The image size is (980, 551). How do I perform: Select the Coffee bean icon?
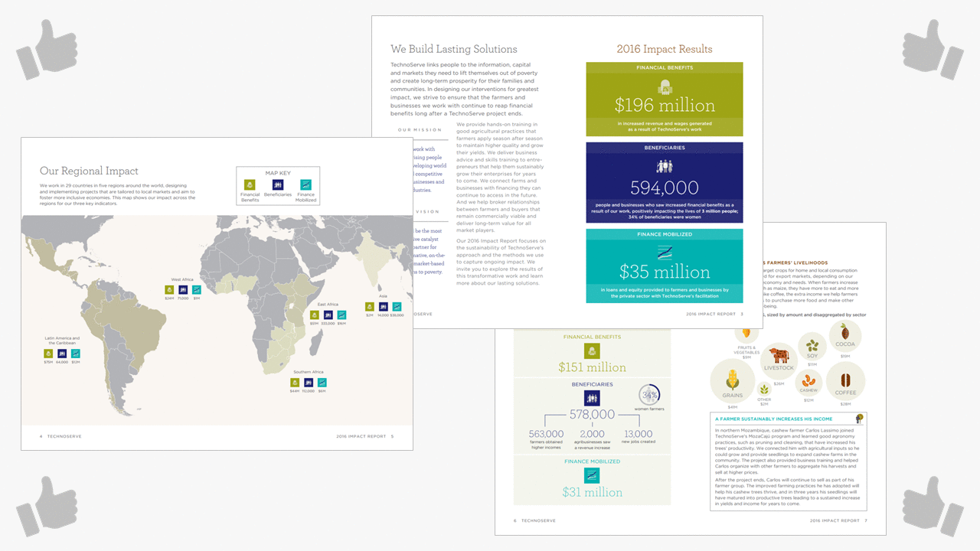click(846, 380)
